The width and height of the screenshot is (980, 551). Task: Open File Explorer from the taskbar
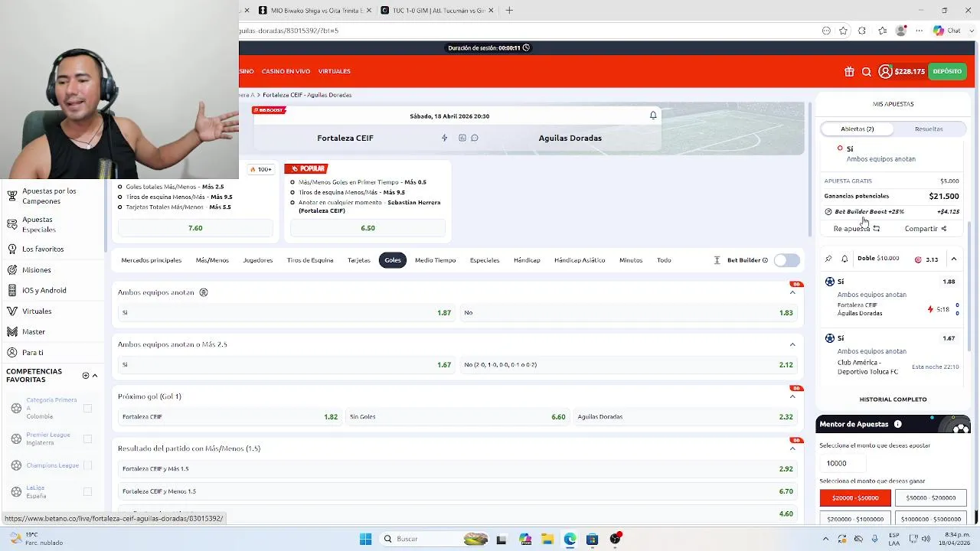point(547,539)
